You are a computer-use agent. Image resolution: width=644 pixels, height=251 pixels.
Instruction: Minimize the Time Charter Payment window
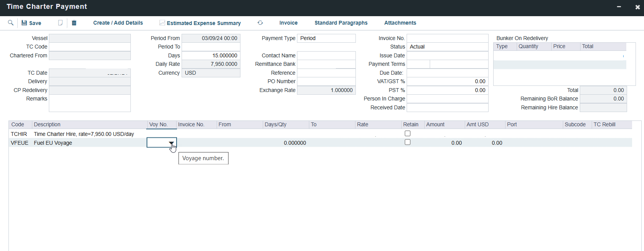point(619,7)
